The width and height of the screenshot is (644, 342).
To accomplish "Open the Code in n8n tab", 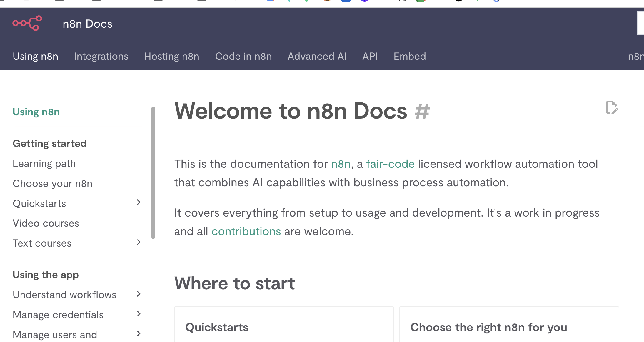I will [243, 56].
